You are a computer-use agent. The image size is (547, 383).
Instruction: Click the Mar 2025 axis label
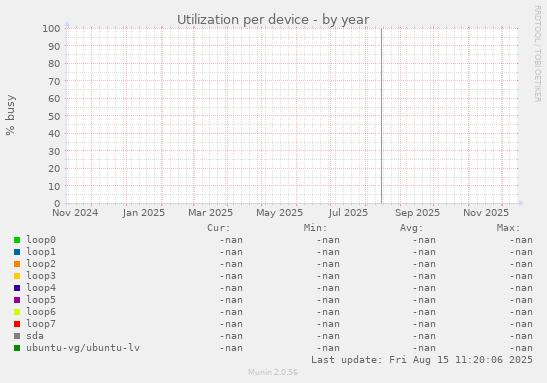210,213
